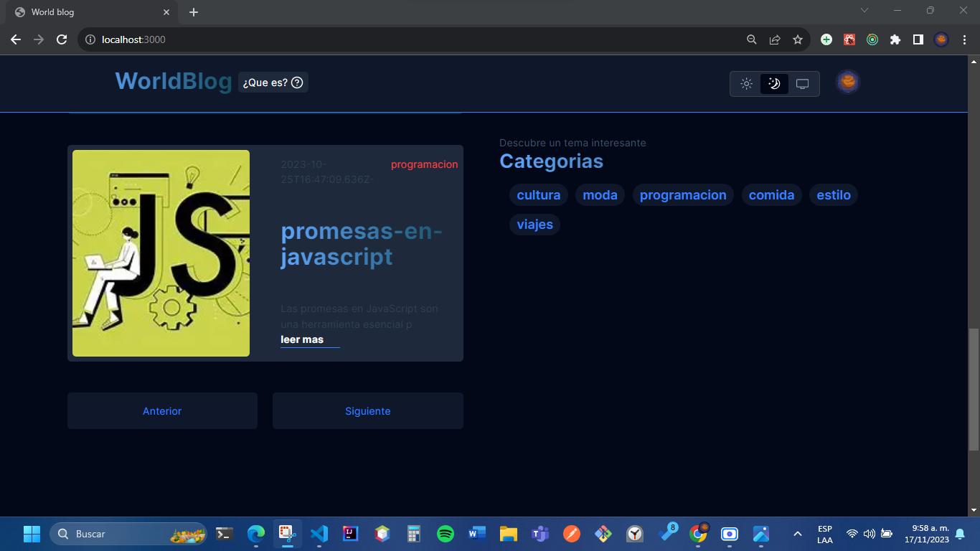Screen dimensions: 980x551
Task: Click the notifications bell in the system tray
Action: pos(960,534)
